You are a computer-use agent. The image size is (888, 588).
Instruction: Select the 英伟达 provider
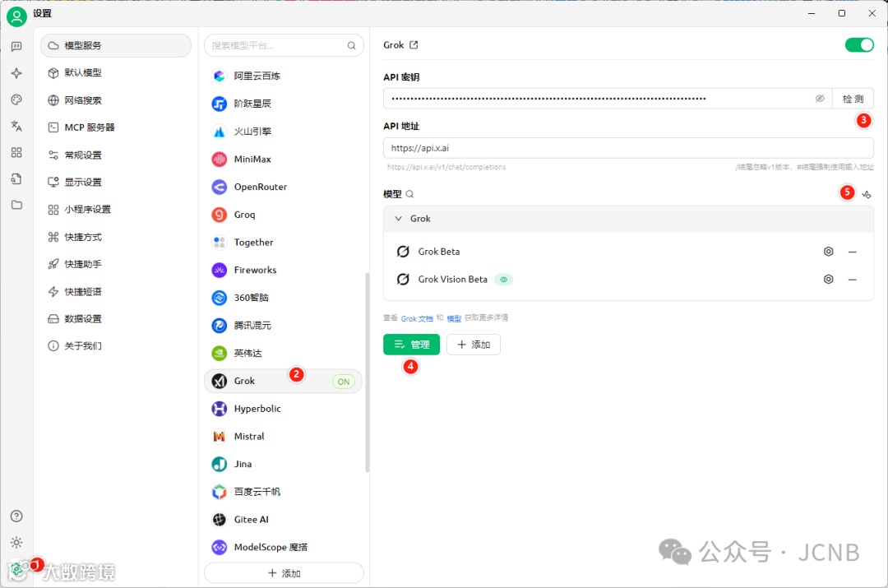point(283,354)
